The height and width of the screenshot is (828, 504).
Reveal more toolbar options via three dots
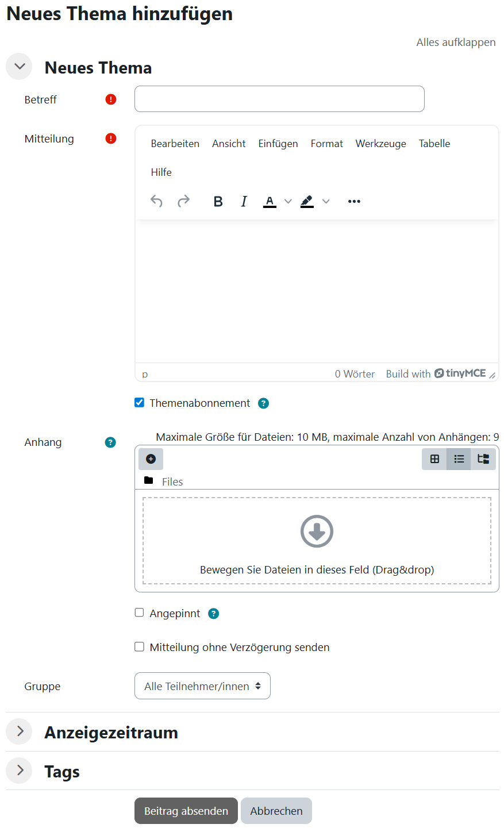pyautogui.click(x=354, y=201)
